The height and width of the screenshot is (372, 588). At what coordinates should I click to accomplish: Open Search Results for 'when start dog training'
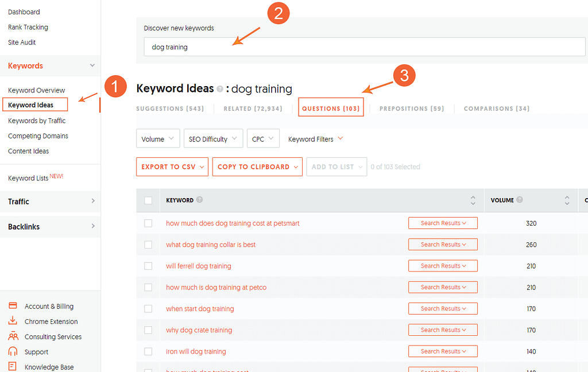pyautogui.click(x=443, y=308)
